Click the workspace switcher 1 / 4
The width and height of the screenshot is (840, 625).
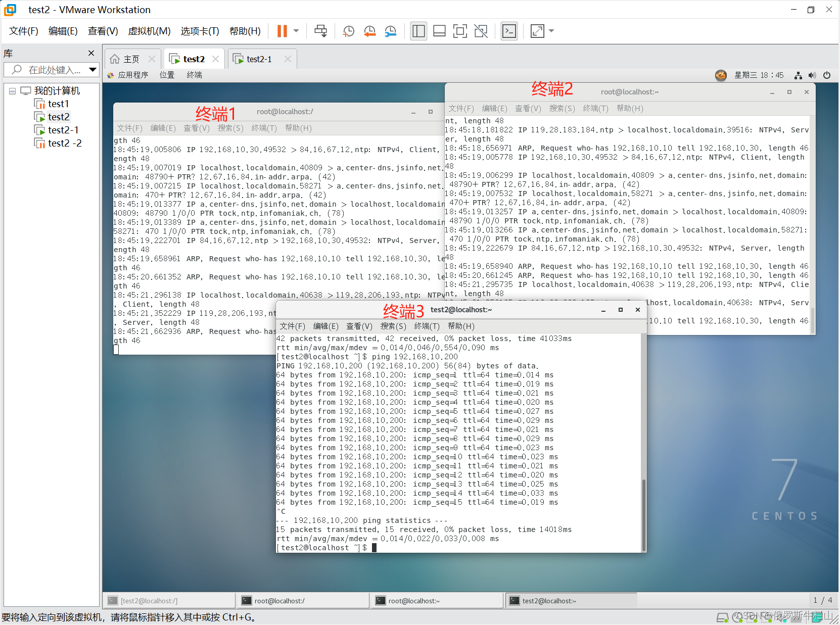pos(823,600)
